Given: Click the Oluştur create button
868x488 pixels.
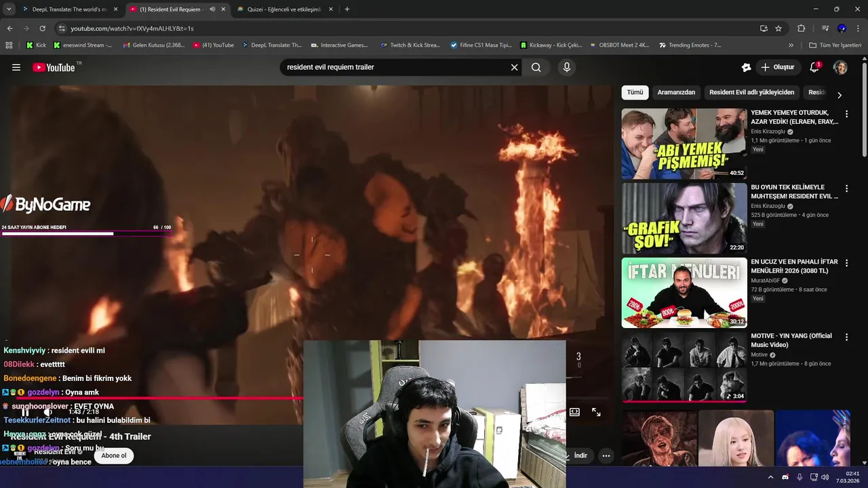Looking at the screenshot, I should [778, 67].
